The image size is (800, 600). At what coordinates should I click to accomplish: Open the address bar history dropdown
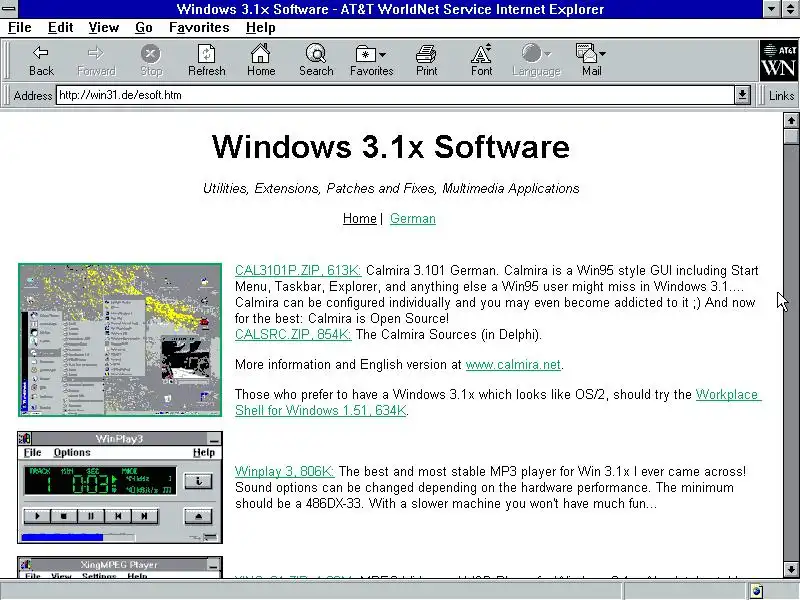point(742,95)
